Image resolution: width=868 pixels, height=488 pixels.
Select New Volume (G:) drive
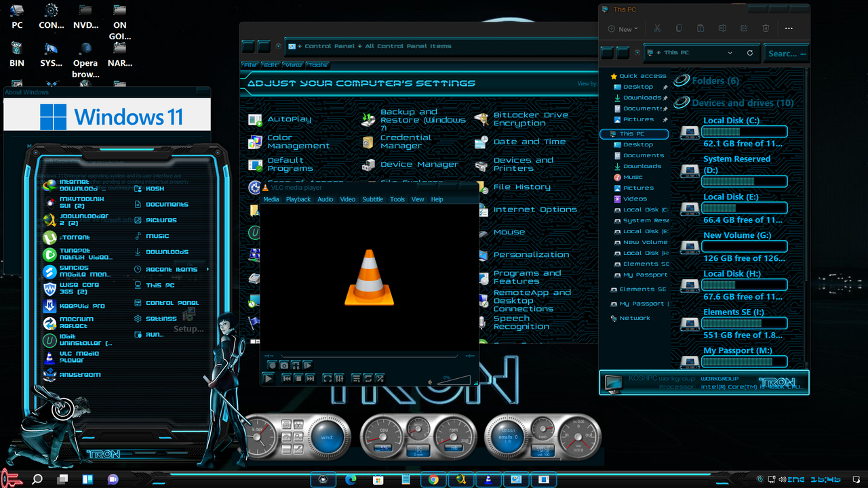pyautogui.click(x=734, y=247)
